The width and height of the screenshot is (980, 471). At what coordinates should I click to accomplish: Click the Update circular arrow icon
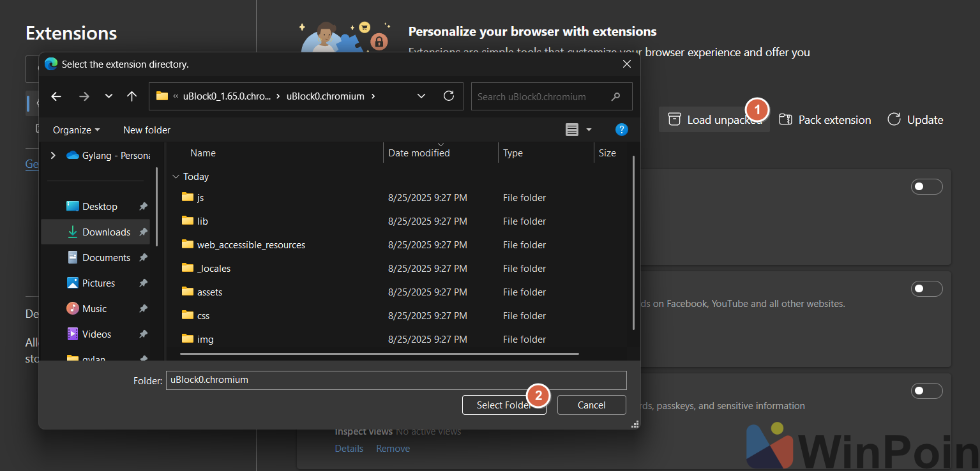point(894,119)
